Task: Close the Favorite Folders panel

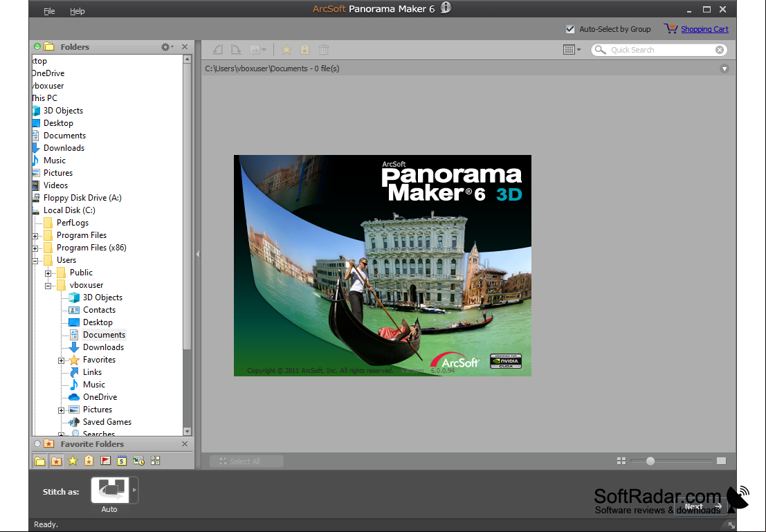Action: [185, 444]
